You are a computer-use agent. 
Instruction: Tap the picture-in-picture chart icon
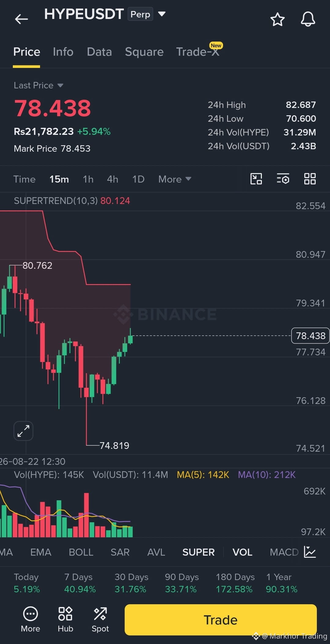256,179
